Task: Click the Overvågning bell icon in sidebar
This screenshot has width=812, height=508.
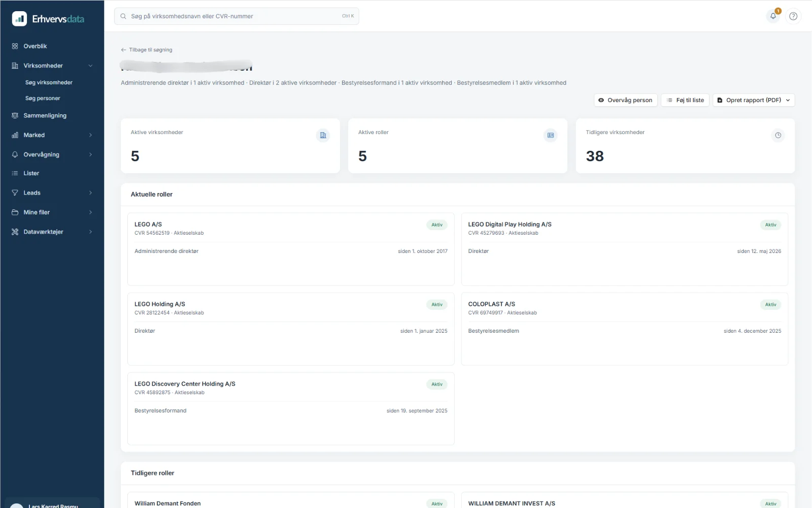Action: click(15, 154)
